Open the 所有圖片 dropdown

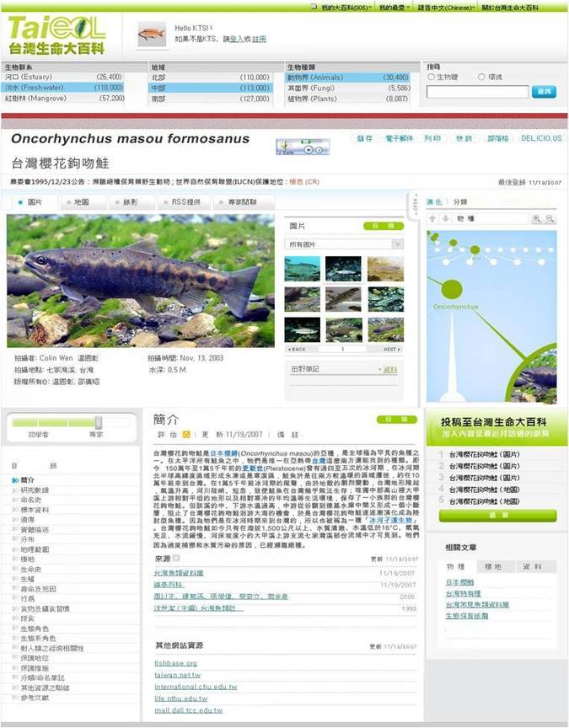click(x=344, y=244)
